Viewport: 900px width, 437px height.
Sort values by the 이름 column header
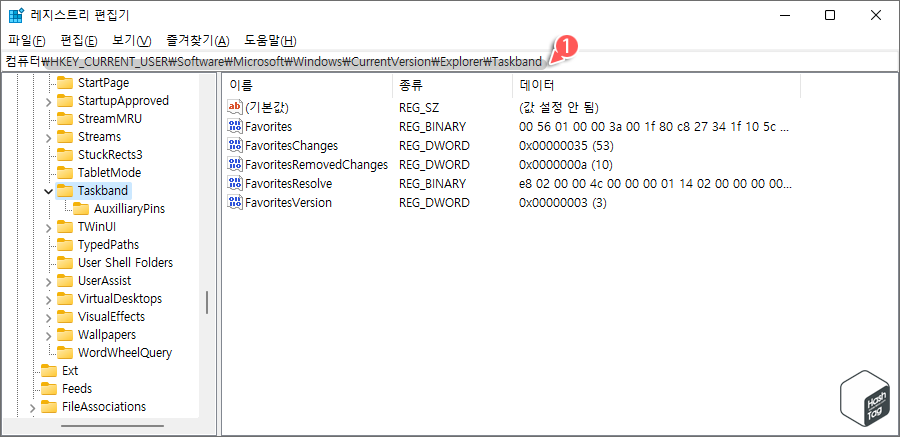[308, 86]
